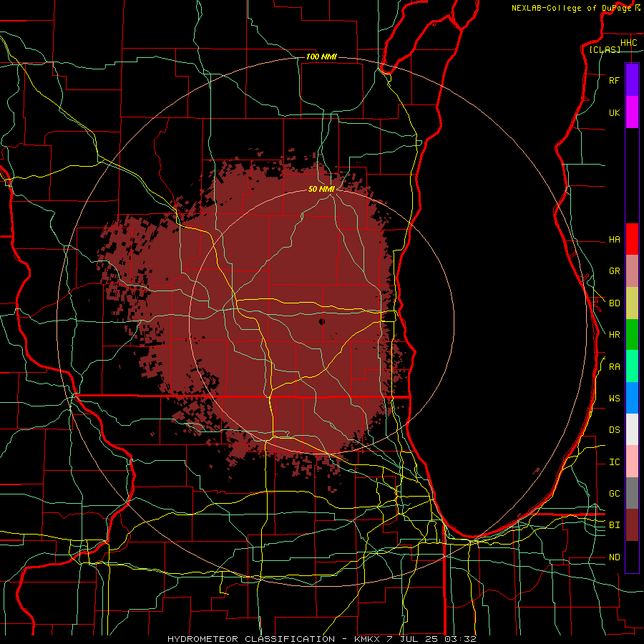644x644 pixels.
Task: Click the BD yellow legend swatch
Action: (x=632, y=303)
